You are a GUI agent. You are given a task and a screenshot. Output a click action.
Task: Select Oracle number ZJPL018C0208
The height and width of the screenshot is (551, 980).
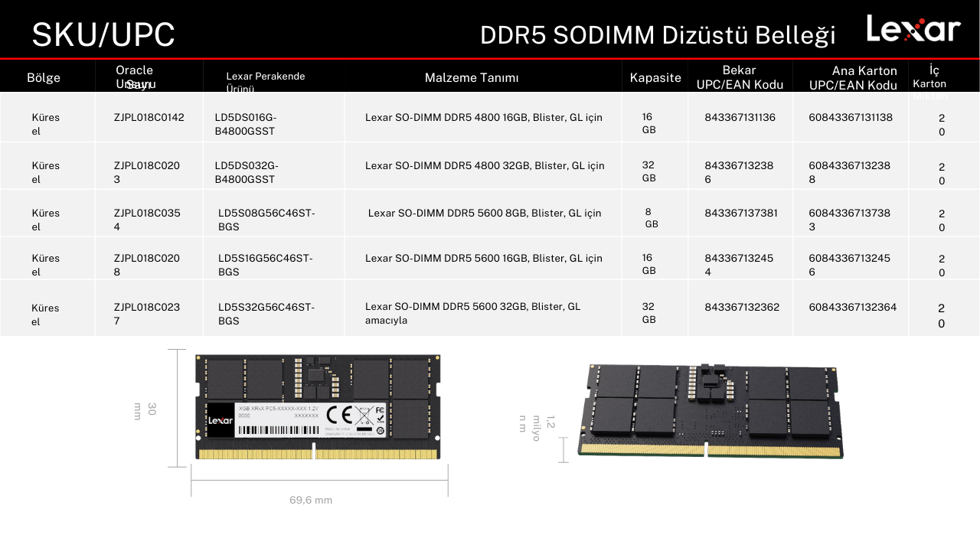pos(147,265)
